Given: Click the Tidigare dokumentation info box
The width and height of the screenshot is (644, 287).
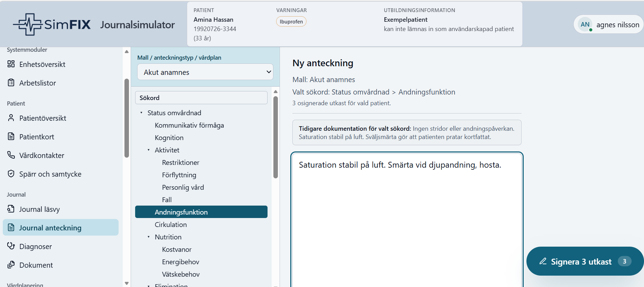Looking at the screenshot, I should point(407,132).
